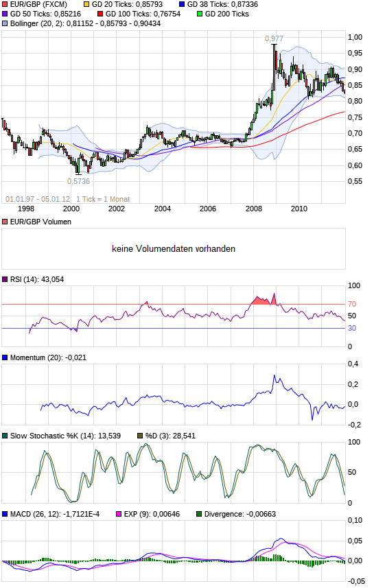Click the purple GD 50 Ticks swatch
The height and width of the screenshot is (588, 374).
tap(5, 14)
